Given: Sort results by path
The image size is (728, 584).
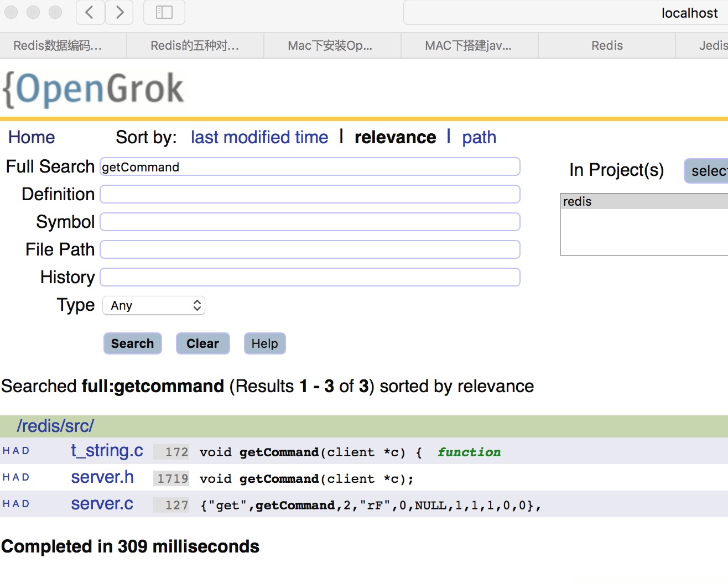Looking at the screenshot, I should (x=479, y=137).
